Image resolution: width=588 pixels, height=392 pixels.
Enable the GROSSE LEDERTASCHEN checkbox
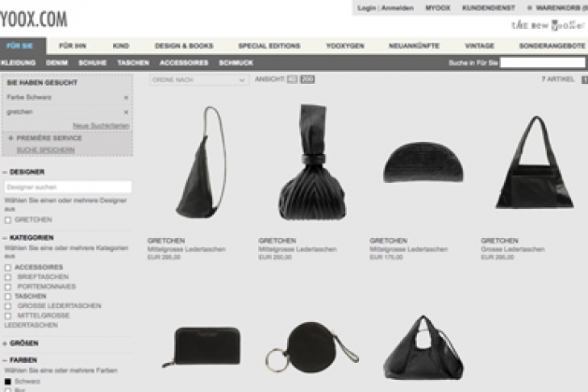coord(8,307)
